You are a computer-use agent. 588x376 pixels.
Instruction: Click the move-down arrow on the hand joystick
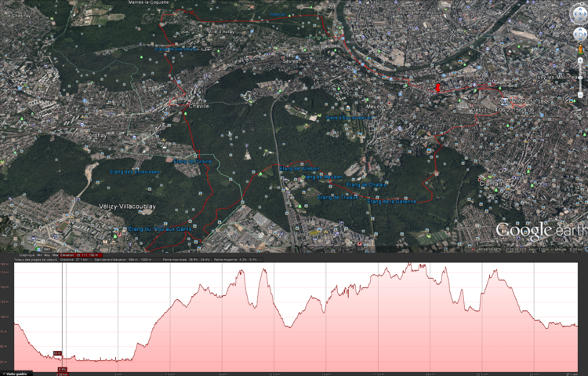click(580, 39)
